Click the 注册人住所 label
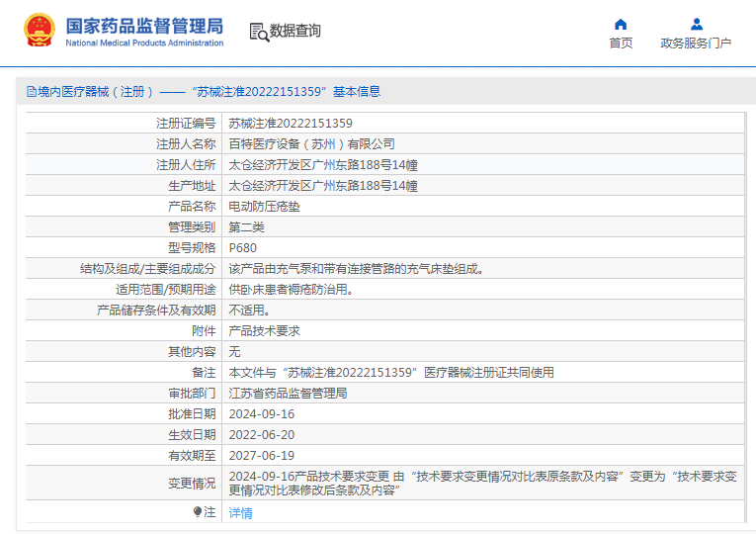756x534 pixels. [x=186, y=165]
